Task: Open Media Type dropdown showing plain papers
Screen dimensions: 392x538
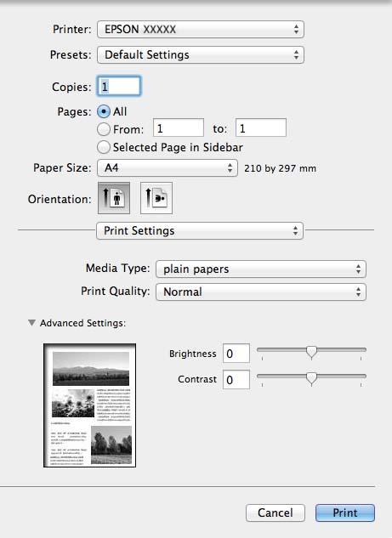Action: [261, 269]
